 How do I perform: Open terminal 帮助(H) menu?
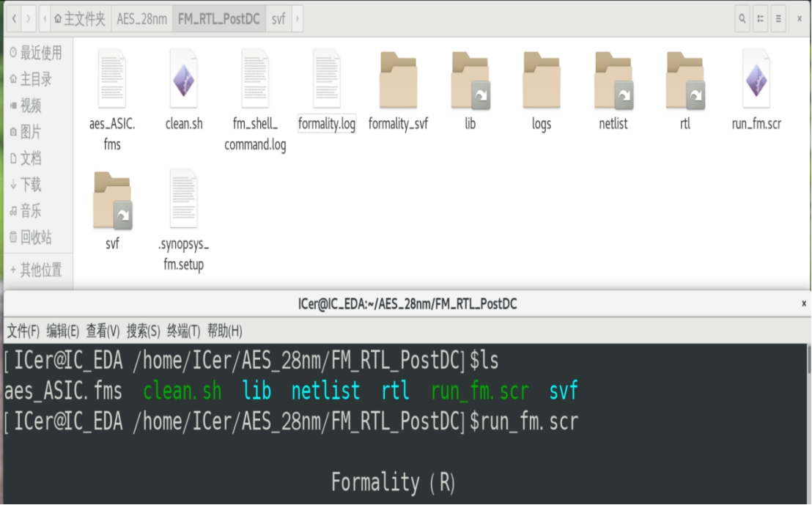(x=225, y=331)
